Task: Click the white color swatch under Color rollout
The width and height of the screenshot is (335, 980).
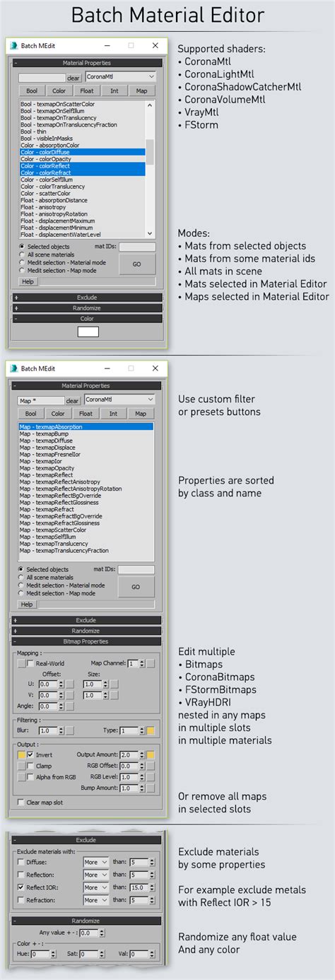Action: (x=88, y=331)
